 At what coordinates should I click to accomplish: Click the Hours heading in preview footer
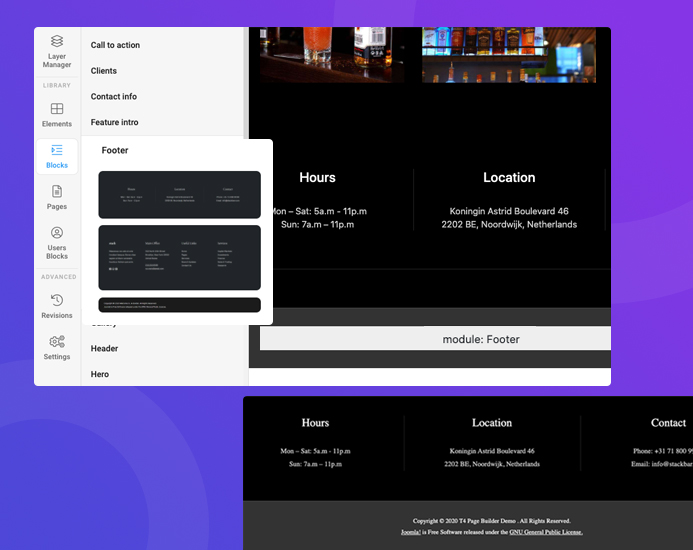[x=316, y=423]
